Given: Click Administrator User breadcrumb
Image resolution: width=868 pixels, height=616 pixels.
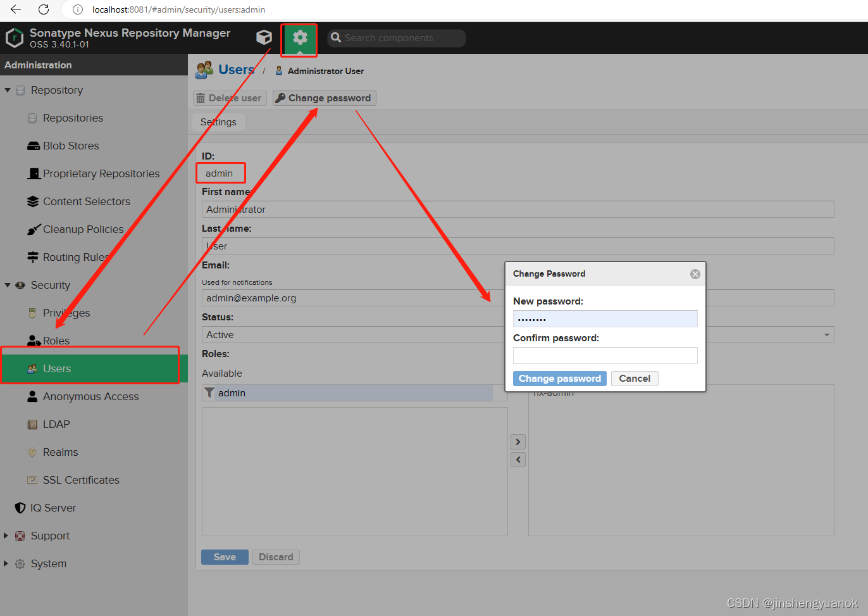Looking at the screenshot, I should pyautogui.click(x=325, y=71).
